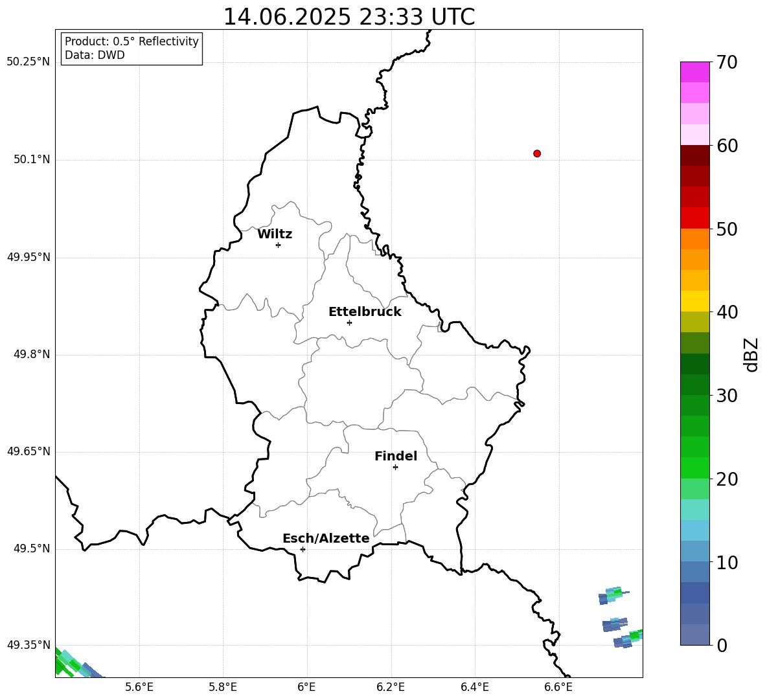Viewport: 767px width, 700px height.
Task: Click the 6.4°E longitude label
Action: click(474, 687)
